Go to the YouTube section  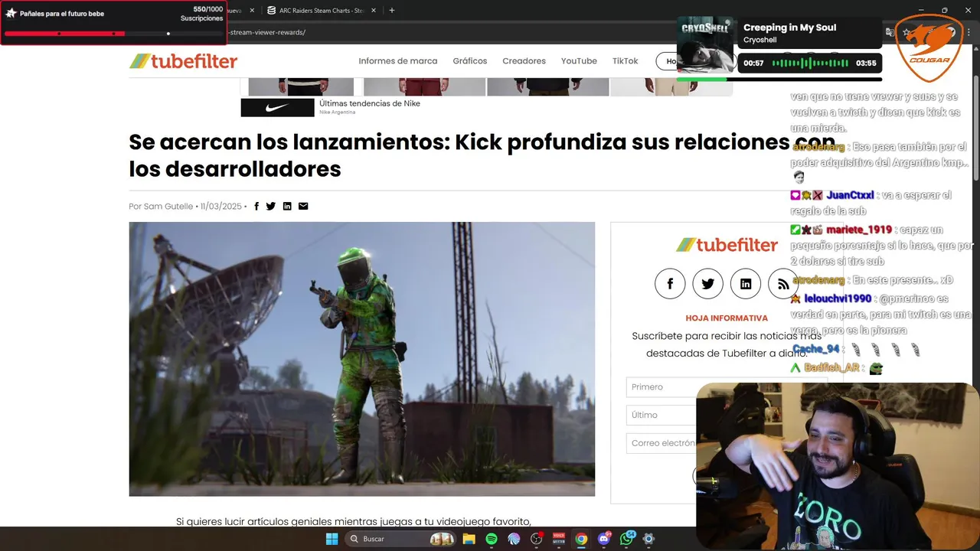(x=579, y=61)
